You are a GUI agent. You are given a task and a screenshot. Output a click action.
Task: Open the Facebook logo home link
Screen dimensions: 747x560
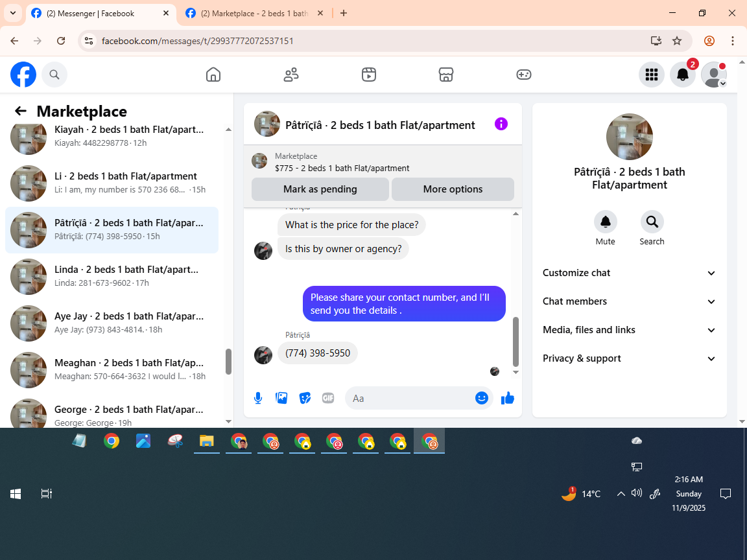(23, 75)
